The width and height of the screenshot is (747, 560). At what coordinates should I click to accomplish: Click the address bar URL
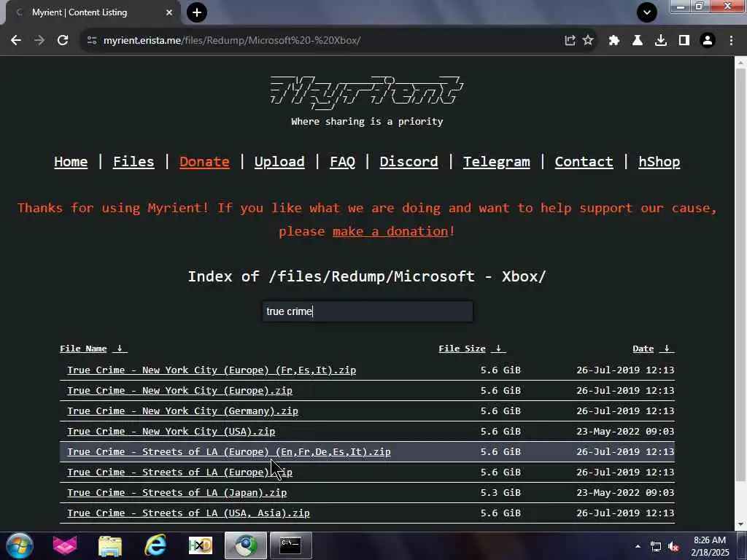[x=232, y=41]
